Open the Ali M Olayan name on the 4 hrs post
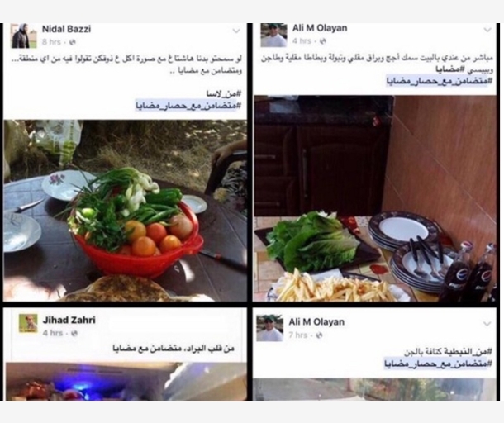504x423 pixels. coord(320,28)
